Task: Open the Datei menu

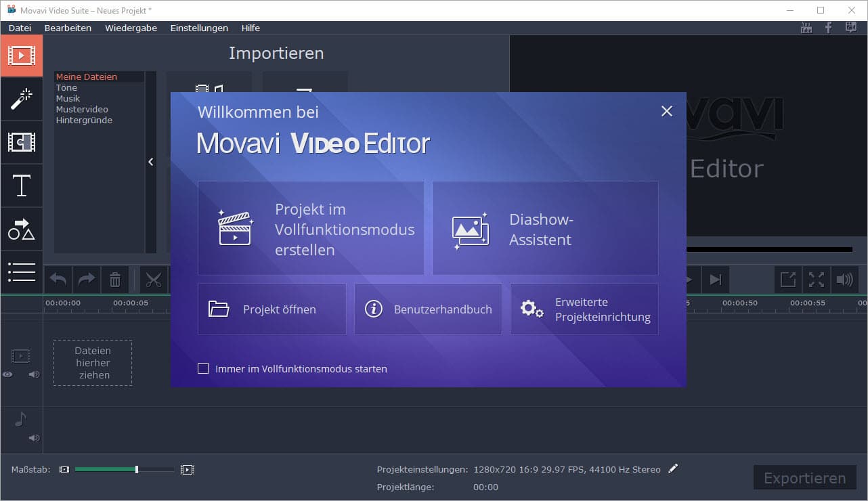Action: pos(20,28)
